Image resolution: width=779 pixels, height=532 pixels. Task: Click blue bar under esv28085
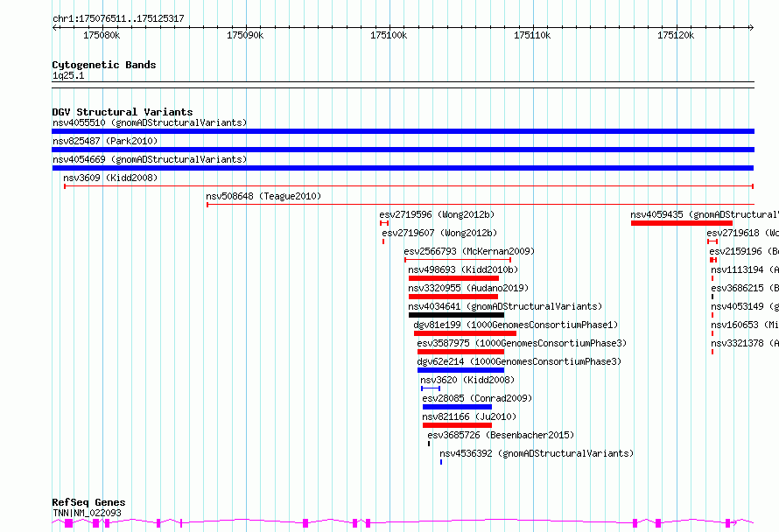pyautogui.click(x=457, y=407)
